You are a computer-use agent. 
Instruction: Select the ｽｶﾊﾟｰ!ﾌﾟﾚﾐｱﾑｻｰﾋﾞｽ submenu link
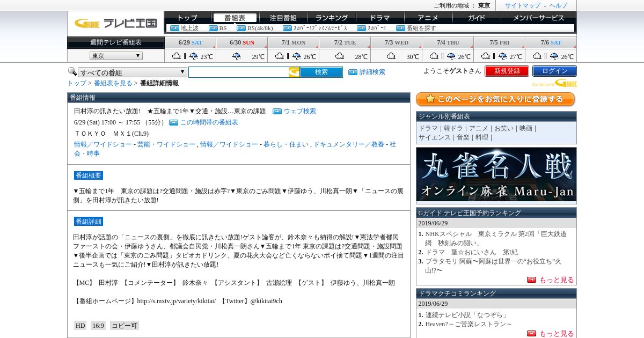tap(320, 28)
